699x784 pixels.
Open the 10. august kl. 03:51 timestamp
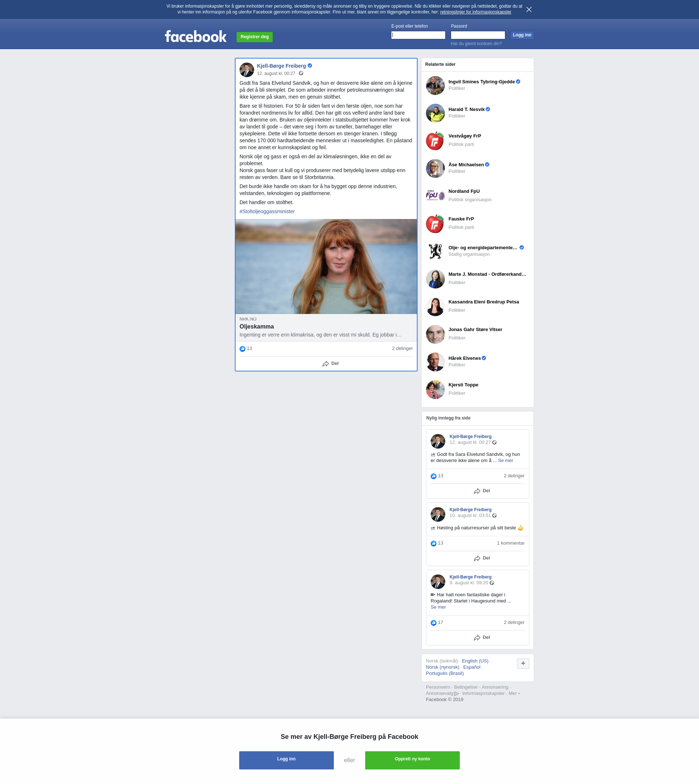tap(470, 516)
